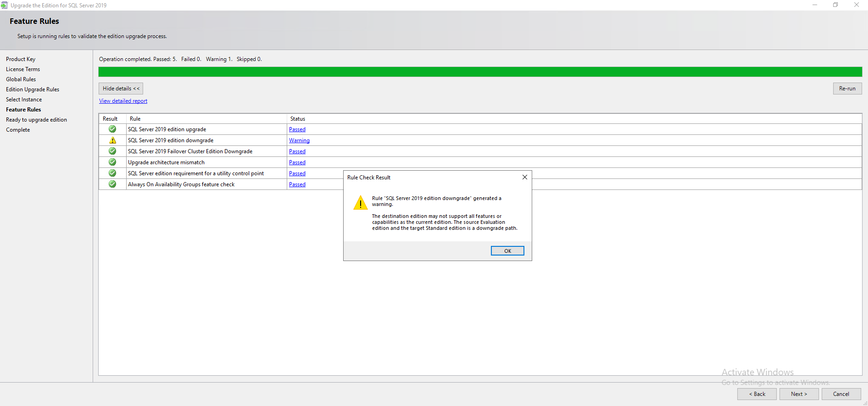Open the View detailed report link

coord(123,101)
